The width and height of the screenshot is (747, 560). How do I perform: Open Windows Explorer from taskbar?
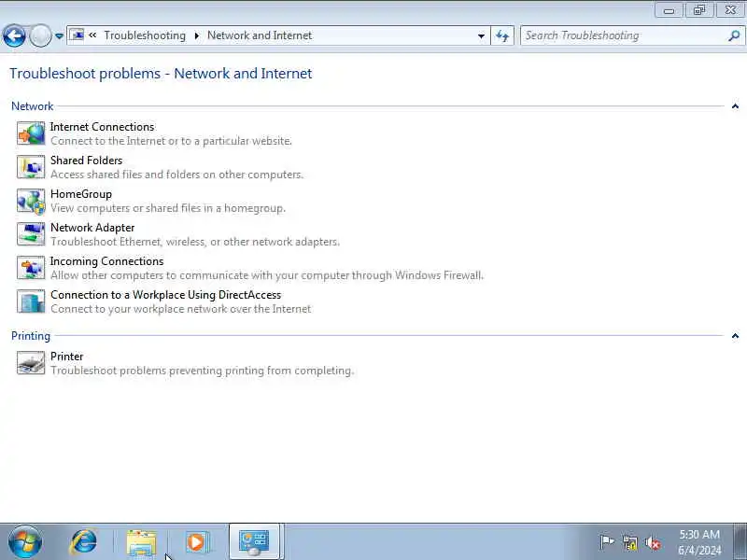142,543
